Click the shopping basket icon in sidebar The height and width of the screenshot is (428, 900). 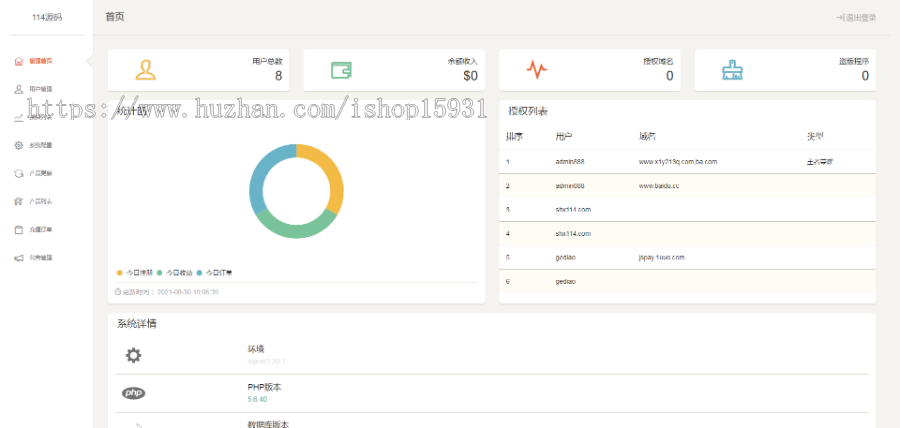[18, 201]
